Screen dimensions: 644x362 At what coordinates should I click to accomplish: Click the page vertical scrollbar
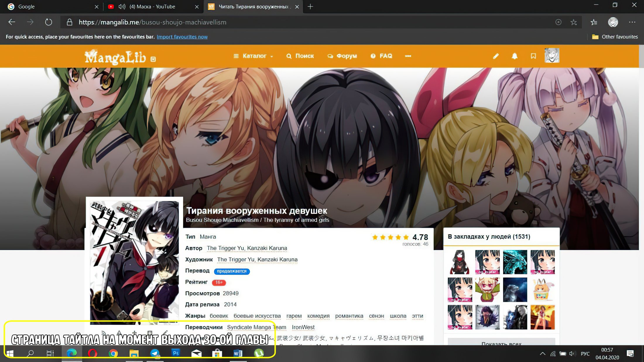[641, 56]
